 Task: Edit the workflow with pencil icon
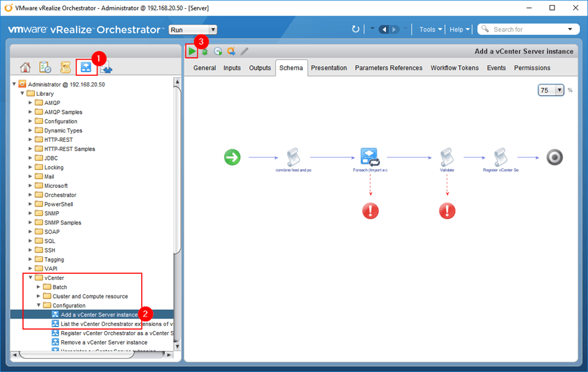point(245,52)
